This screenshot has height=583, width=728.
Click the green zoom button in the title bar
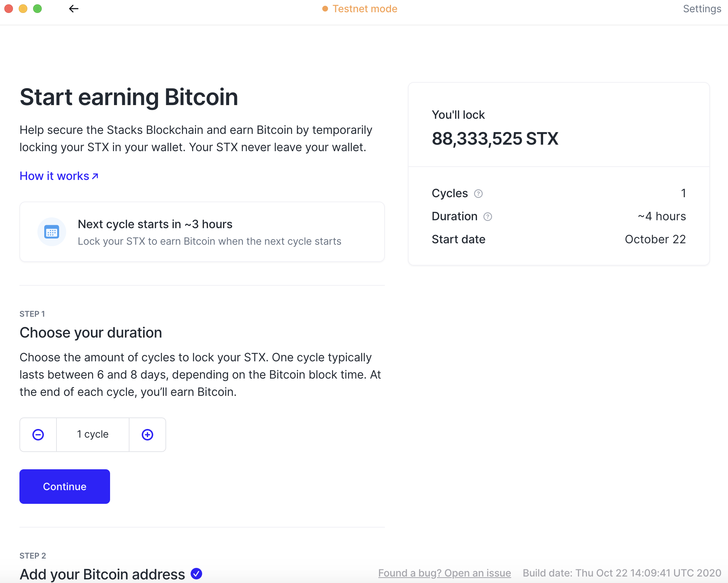click(x=37, y=9)
